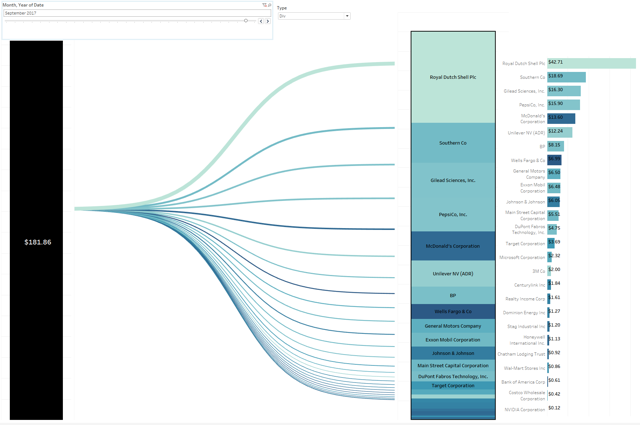Select the Royal Dutch Shell Plc stacked segment
Image resolution: width=640 pixels, height=425 pixels.
tap(453, 78)
